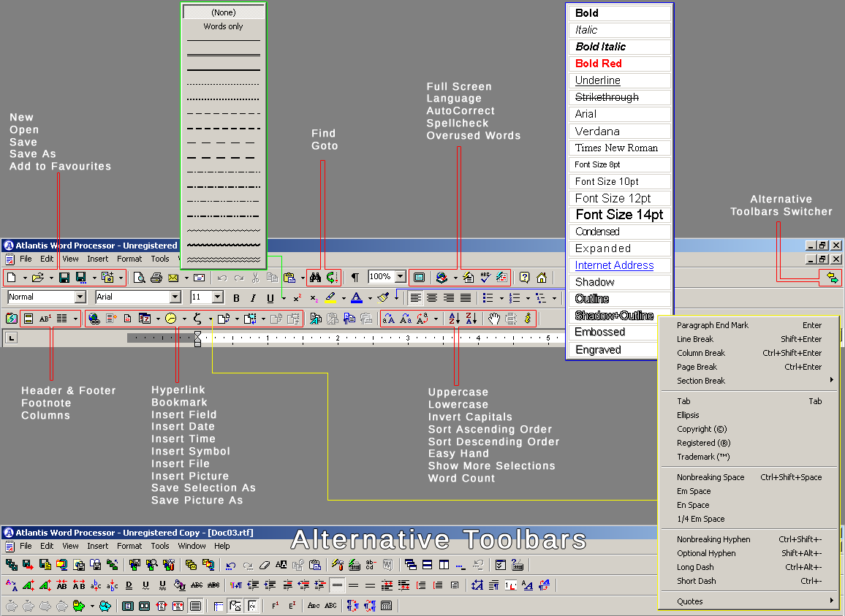This screenshot has height=616, width=845.
Task: Click the Sort Ascending A-Z icon
Action: pyautogui.click(x=453, y=319)
